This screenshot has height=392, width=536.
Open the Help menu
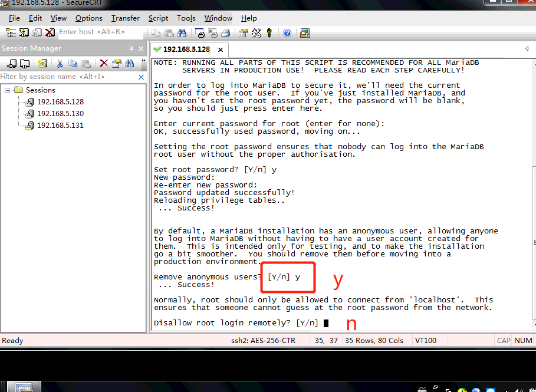[249, 18]
